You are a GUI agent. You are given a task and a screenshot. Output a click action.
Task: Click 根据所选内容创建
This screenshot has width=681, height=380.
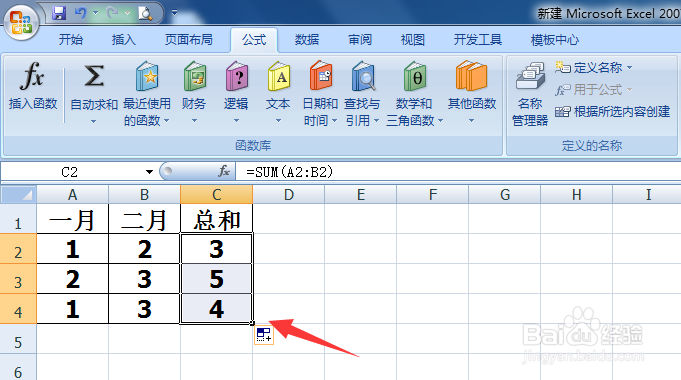point(613,112)
